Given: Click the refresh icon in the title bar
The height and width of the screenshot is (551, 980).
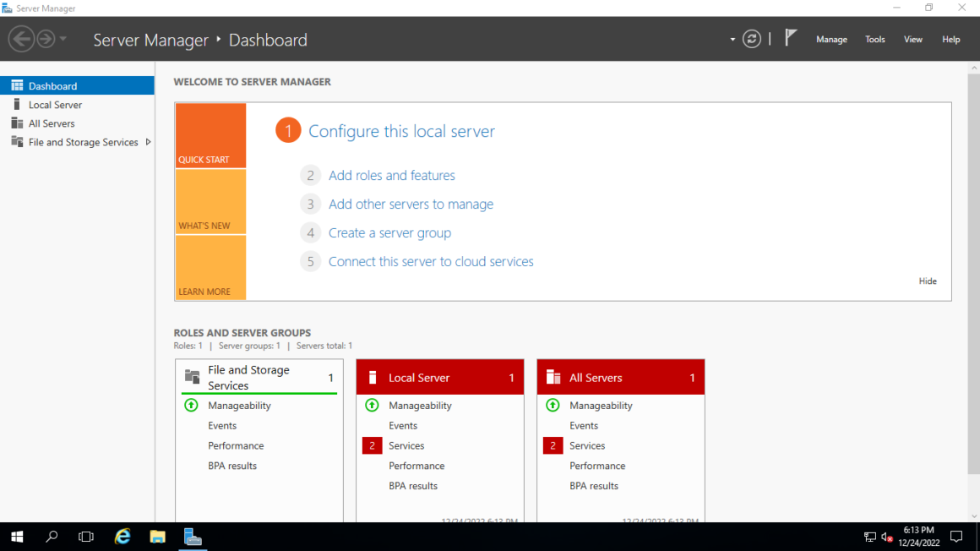Looking at the screenshot, I should coord(752,39).
